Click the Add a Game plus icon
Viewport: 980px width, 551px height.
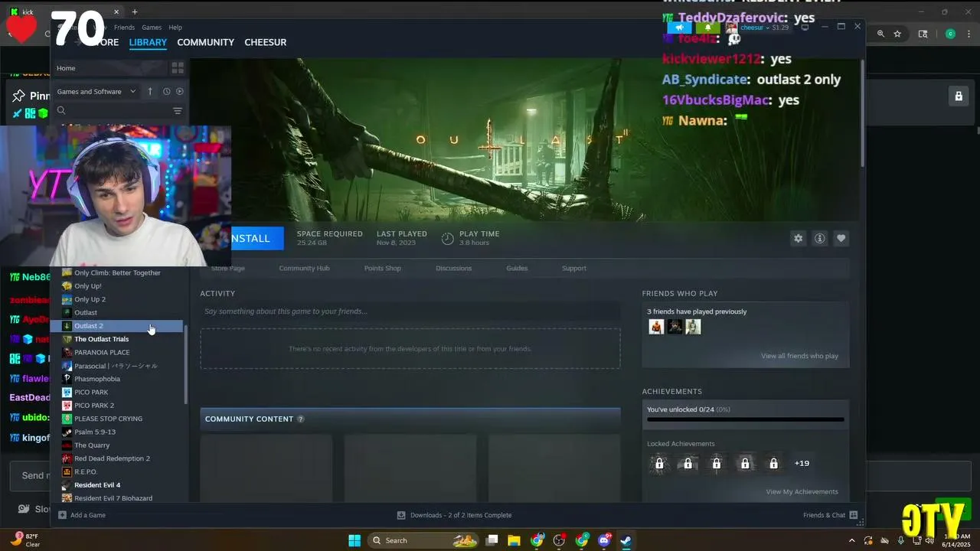click(x=63, y=515)
